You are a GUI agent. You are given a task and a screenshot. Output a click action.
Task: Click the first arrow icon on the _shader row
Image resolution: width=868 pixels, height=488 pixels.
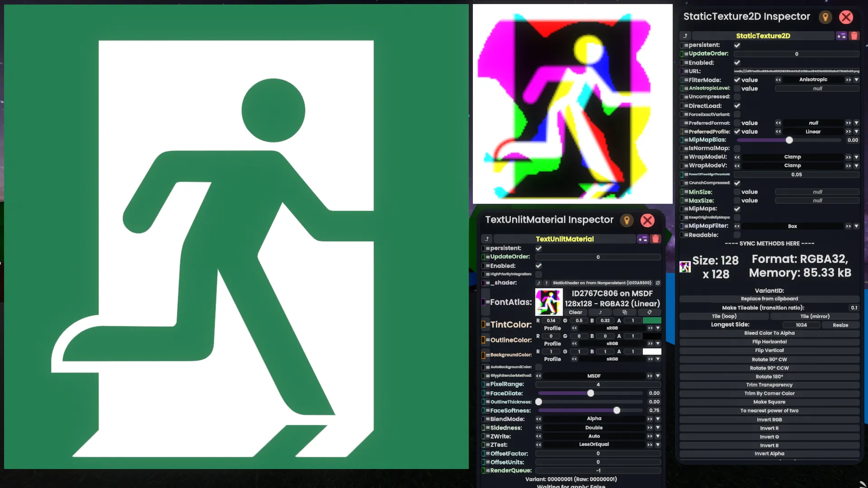(538, 283)
